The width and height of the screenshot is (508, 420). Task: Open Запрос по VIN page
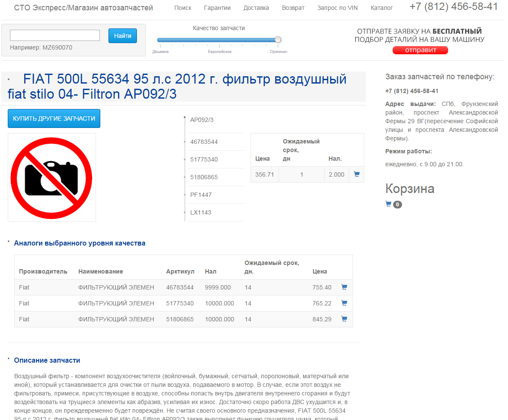click(338, 8)
